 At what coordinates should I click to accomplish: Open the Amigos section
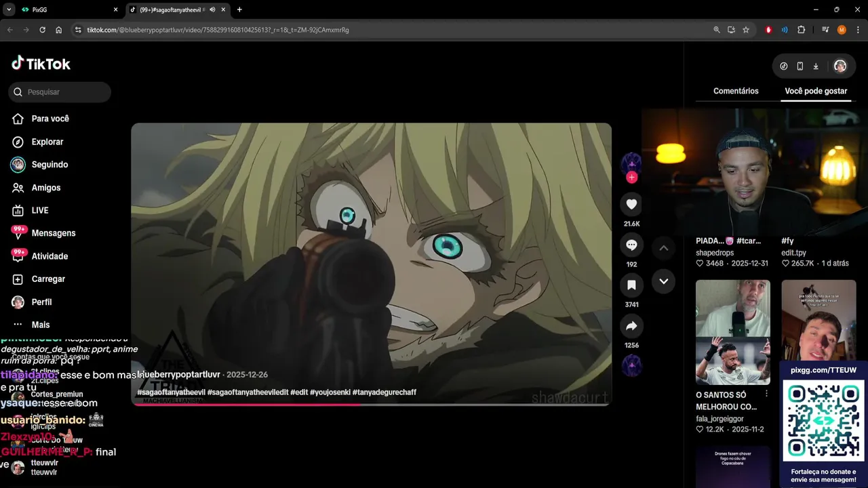(x=37, y=188)
